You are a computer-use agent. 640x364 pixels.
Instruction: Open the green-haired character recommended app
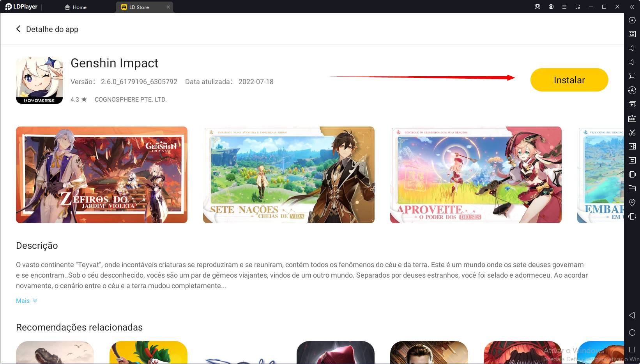click(149, 352)
